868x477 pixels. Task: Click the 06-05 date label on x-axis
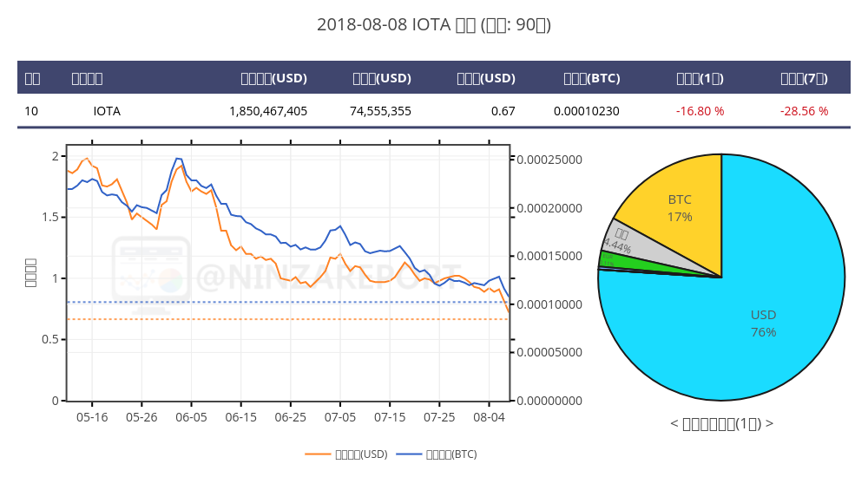click(x=191, y=417)
